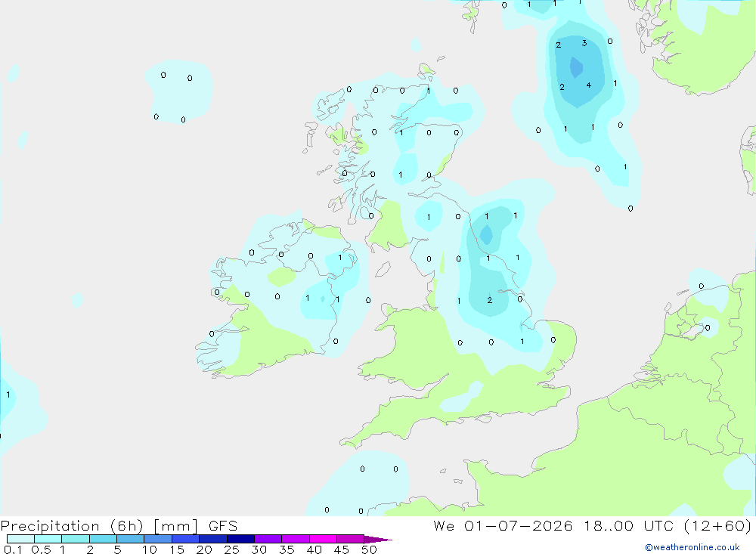Click the '[mm]' unit label
The width and height of the screenshot is (756, 554).
pos(175,526)
